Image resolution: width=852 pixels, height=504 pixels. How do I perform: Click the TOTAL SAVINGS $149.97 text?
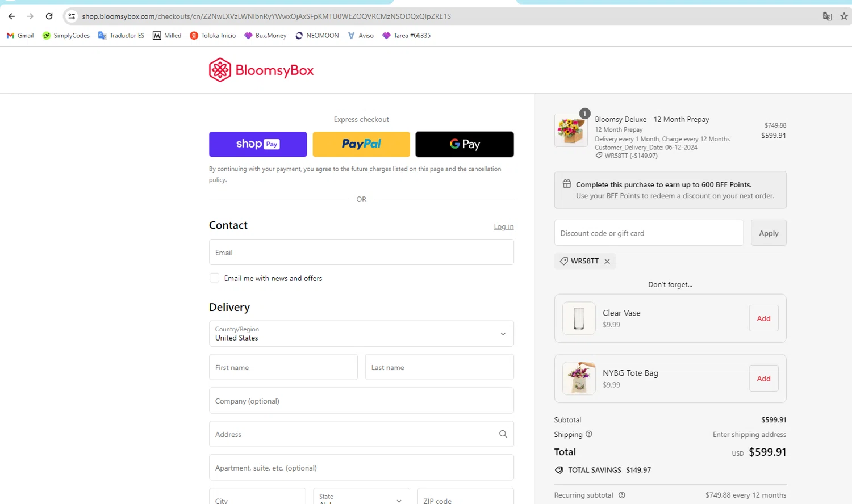point(609,470)
